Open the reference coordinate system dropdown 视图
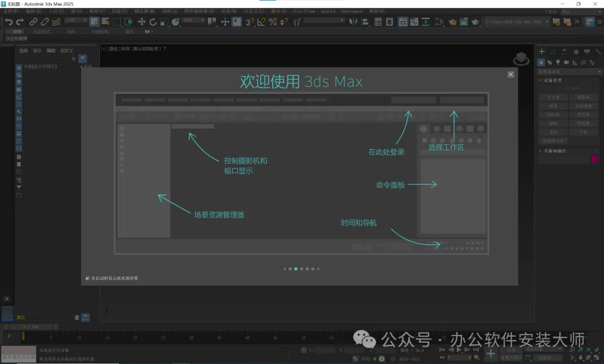 point(194,20)
